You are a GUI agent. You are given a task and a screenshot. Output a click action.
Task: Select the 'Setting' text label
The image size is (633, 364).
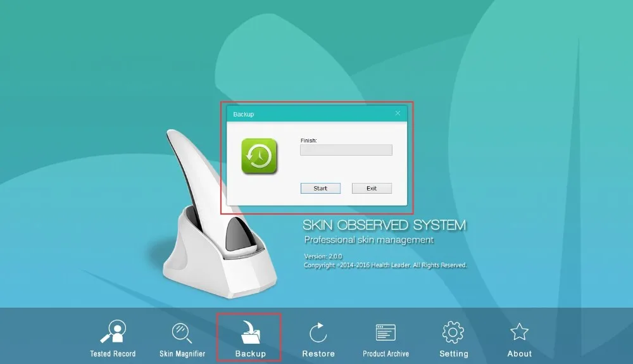tap(454, 354)
